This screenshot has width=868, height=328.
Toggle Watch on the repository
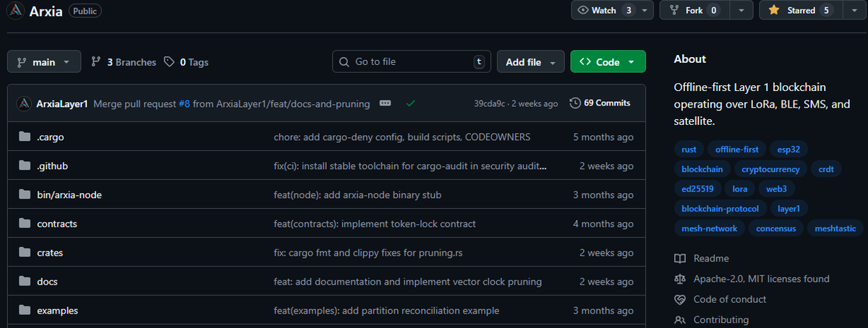point(605,10)
